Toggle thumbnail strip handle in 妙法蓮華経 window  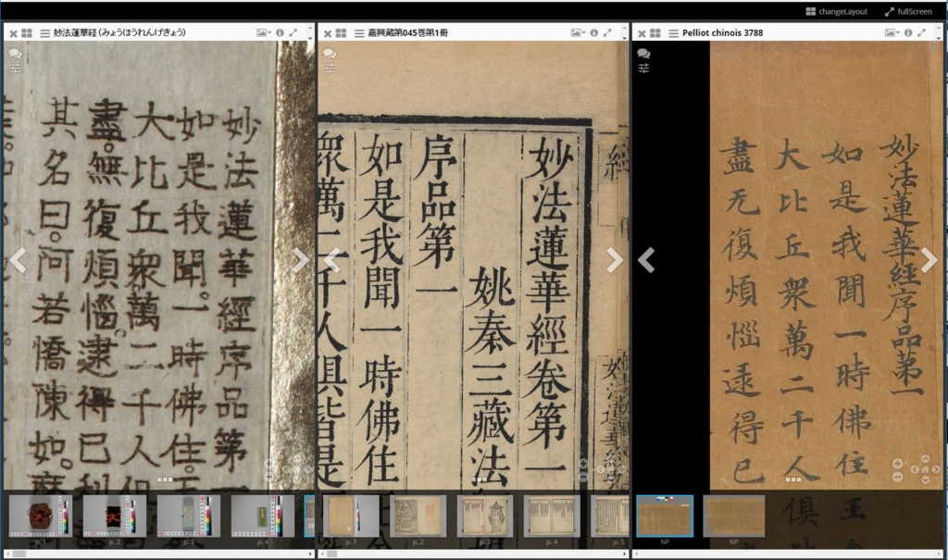[165, 479]
